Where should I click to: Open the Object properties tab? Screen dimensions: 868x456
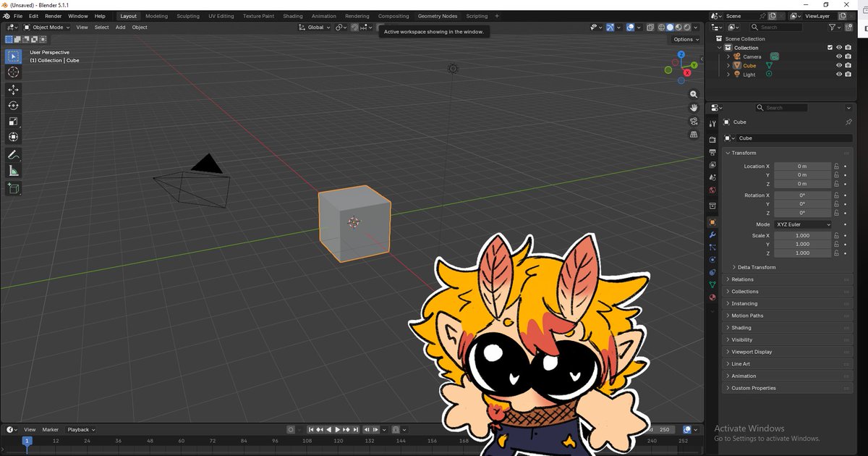[712, 222]
